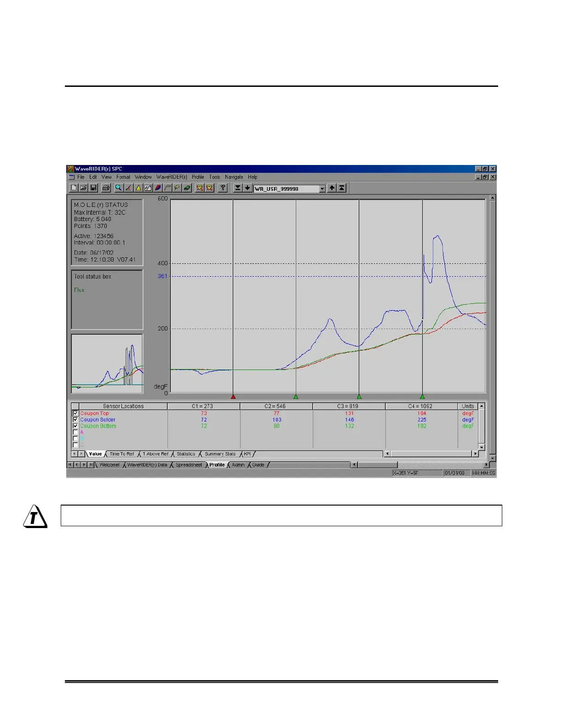563x728 pixels.
Task: Go to the WaveRIDER(r) Data worksheet tab
Action: point(147,465)
